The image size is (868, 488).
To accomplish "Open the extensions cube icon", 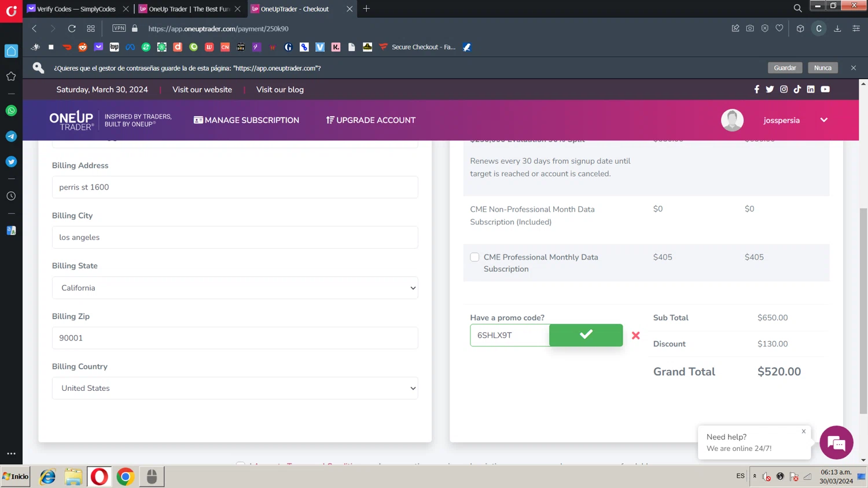I will [x=800, y=28].
